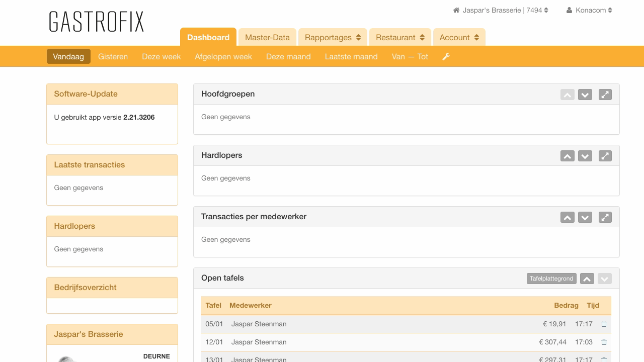The width and height of the screenshot is (644, 362).
Task: Expand the Hoofdgroepen panel to fullscreen
Action: pyautogui.click(x=605, y=95)
